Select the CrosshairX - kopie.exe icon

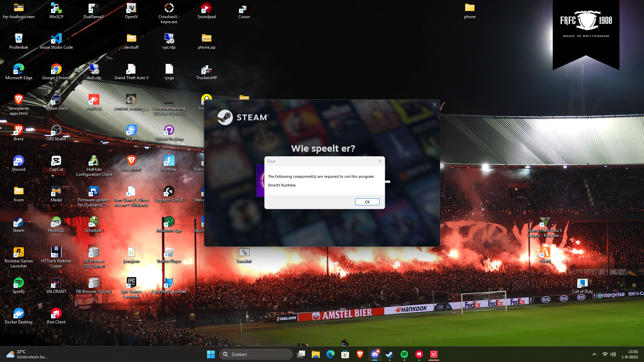click(x=169, y=13)
